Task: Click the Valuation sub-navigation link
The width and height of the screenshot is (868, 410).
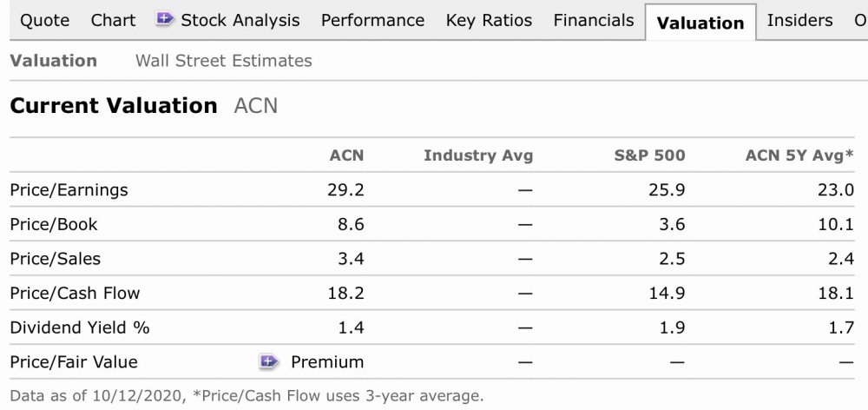Action: (53, 61)
